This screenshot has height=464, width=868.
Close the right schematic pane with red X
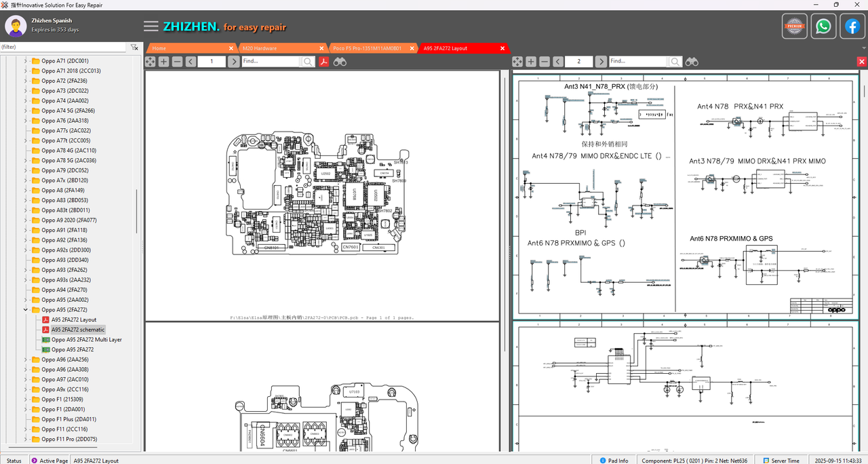pyautogui.click(x=862, y=62)
